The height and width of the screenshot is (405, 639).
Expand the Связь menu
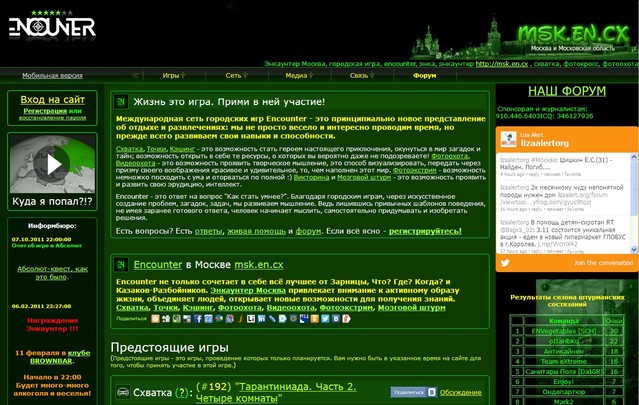[x=362, y=75]
